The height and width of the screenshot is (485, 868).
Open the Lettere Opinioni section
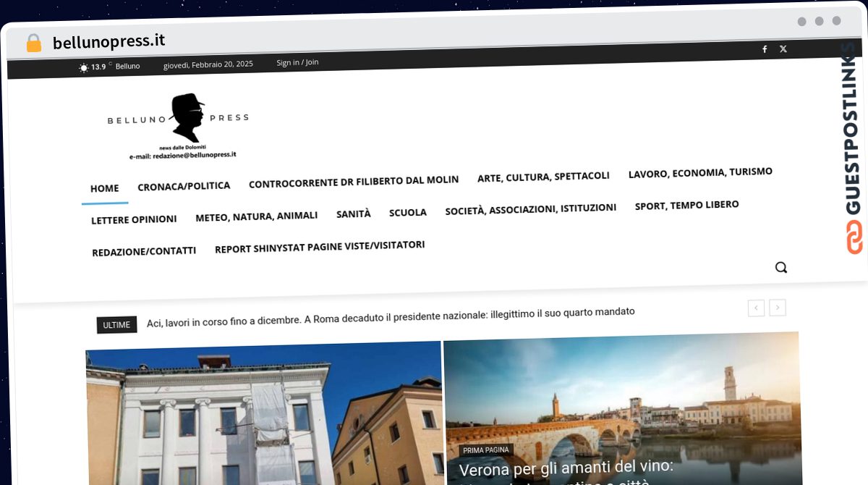[134, 219]
